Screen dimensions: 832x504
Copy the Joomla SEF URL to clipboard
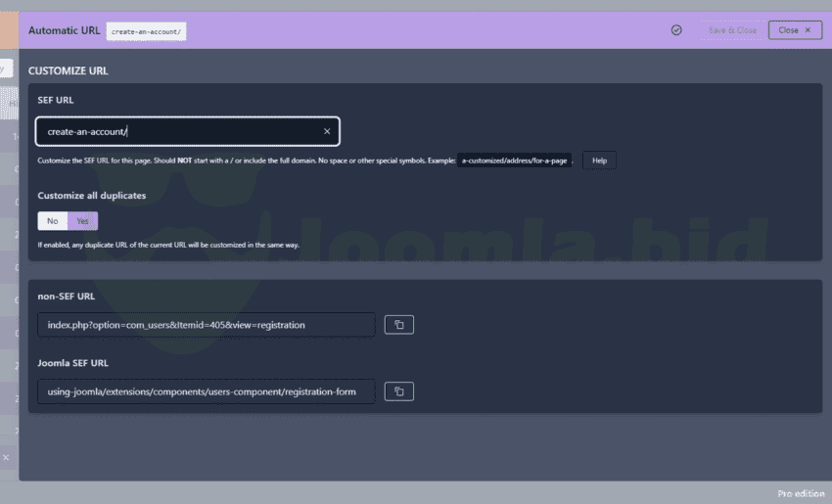398,391
